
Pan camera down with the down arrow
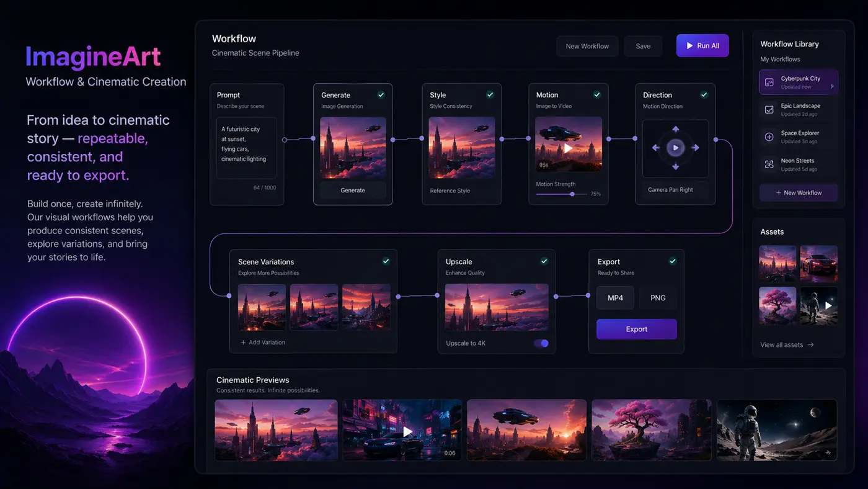[x=676, y=167]
